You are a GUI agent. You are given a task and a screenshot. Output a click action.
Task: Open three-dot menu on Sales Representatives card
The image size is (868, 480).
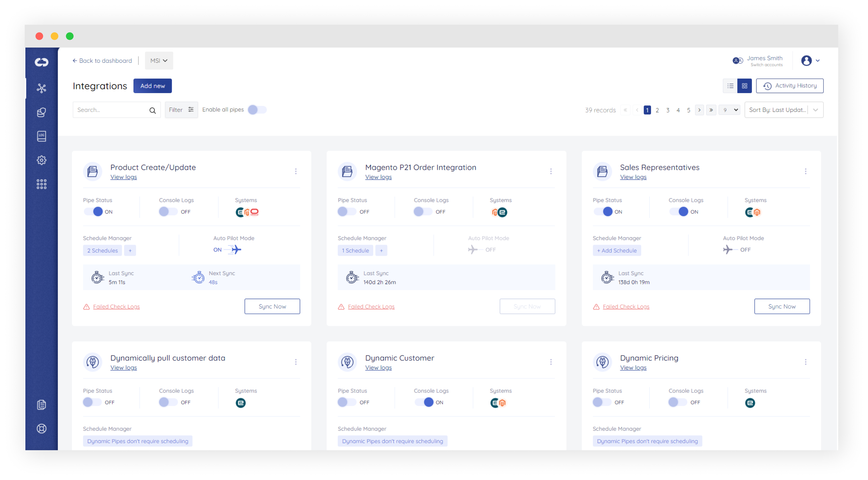pyautogui.click(x=805, y=171)
